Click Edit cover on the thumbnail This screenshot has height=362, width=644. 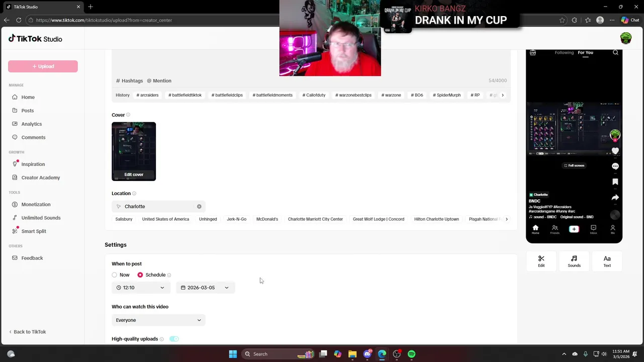pyautogui.click(x=134, y=174)
